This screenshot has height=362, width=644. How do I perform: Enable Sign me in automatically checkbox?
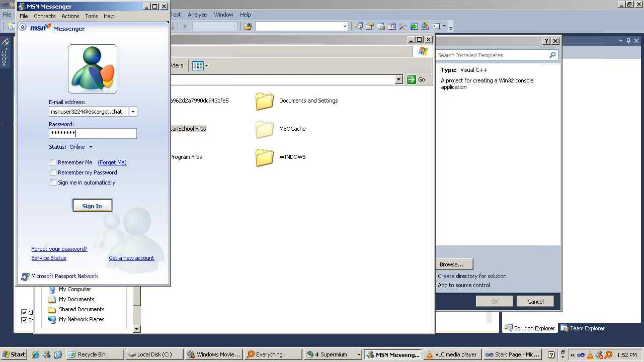[x=53, y=183]
